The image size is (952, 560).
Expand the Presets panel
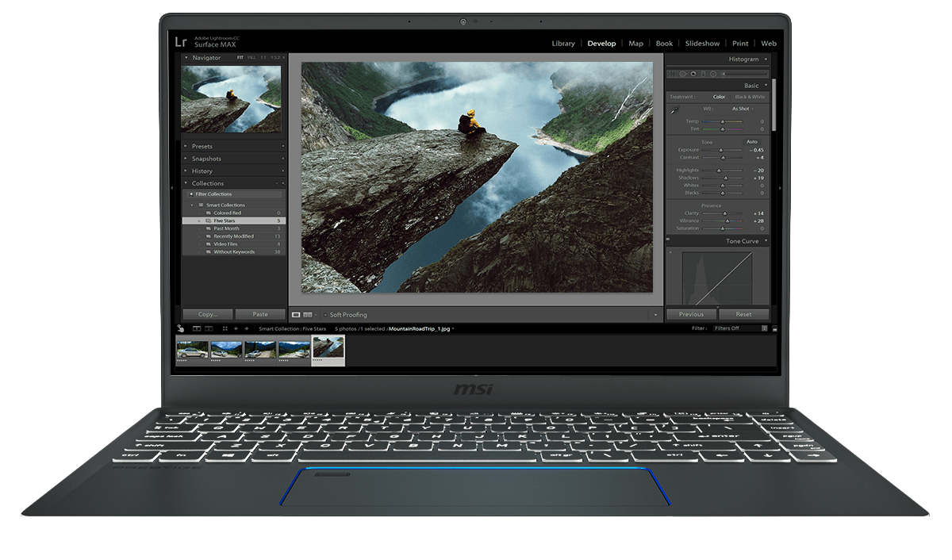[x=202, y=146]
